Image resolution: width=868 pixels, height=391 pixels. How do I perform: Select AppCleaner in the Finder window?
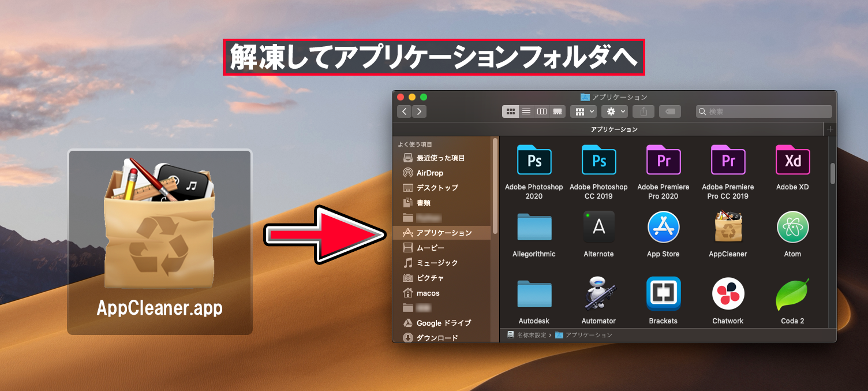(x=728, y=227)
